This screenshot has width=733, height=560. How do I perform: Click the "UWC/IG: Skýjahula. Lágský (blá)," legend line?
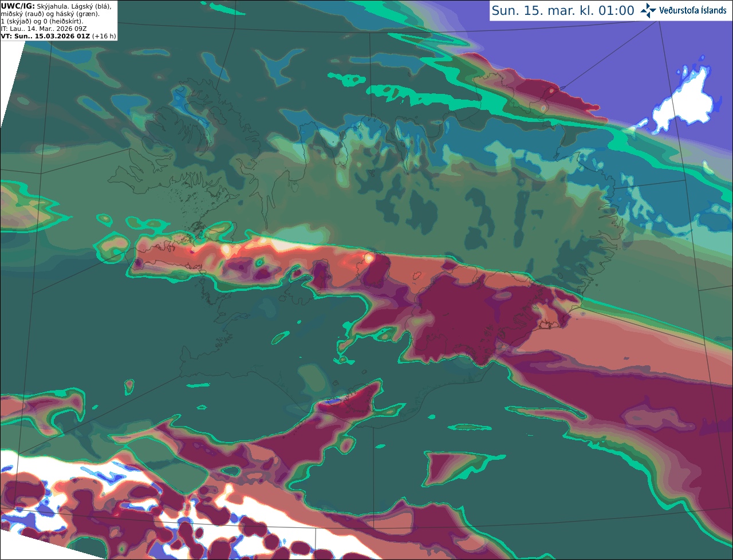coord(56,6)
